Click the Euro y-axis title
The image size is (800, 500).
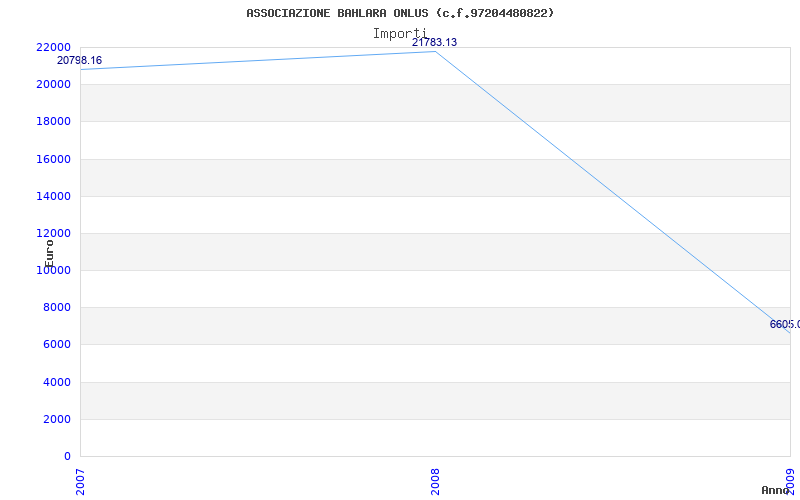pos(49,254)
